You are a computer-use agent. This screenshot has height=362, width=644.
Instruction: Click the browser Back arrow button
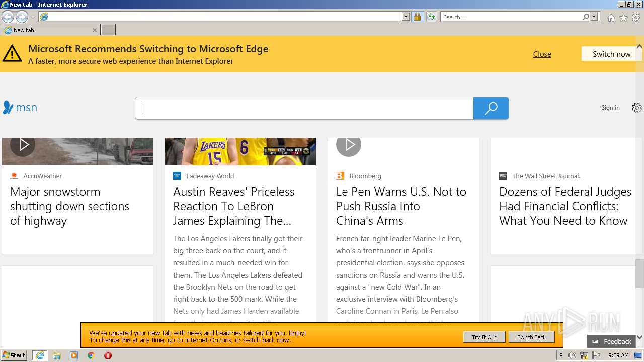(8, 17)
